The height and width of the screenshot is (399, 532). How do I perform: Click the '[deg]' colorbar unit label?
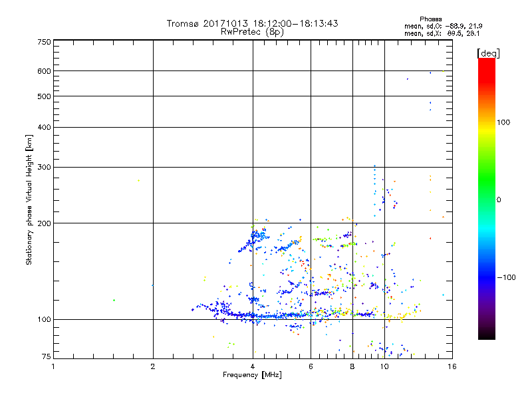[488, 53]
